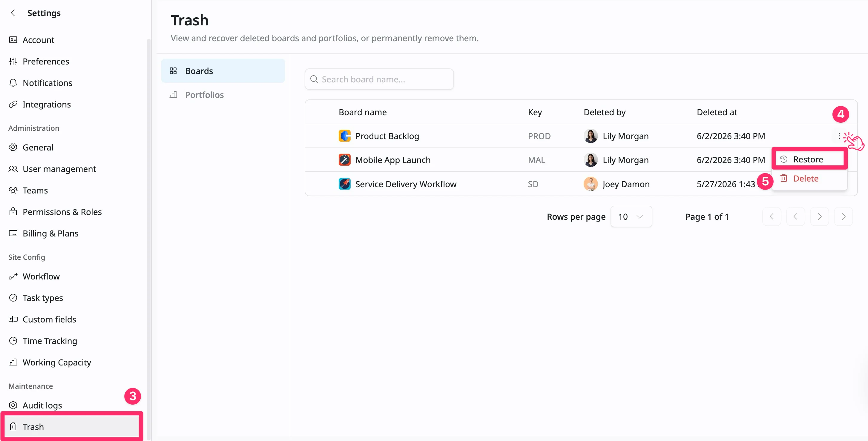Click the Workflow path icon
The image size is (868, 441).
point(13,276)
